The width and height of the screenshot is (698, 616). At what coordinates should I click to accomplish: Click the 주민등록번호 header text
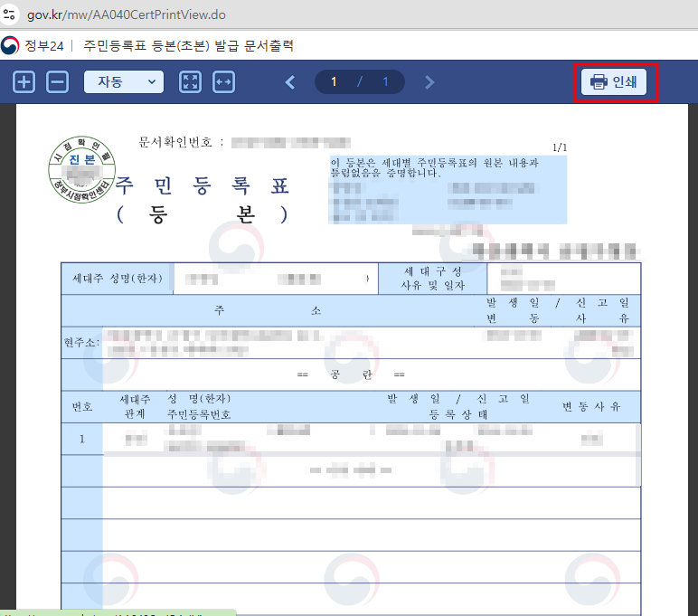click(199, 415)
